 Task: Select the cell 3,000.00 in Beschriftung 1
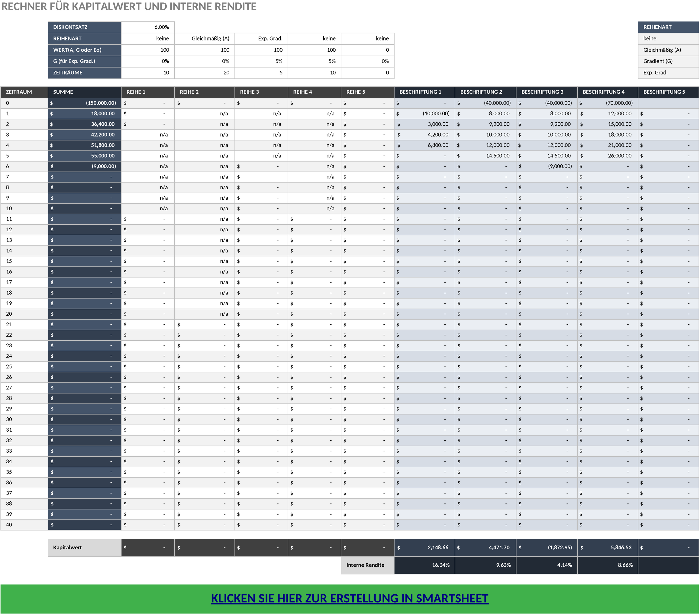[x=425, y=124]
